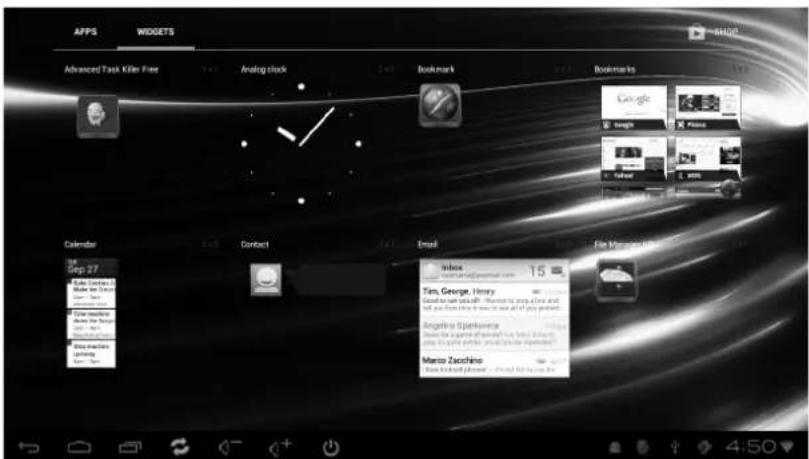Tap the 4:50 clock in status bar

[750, 447]
